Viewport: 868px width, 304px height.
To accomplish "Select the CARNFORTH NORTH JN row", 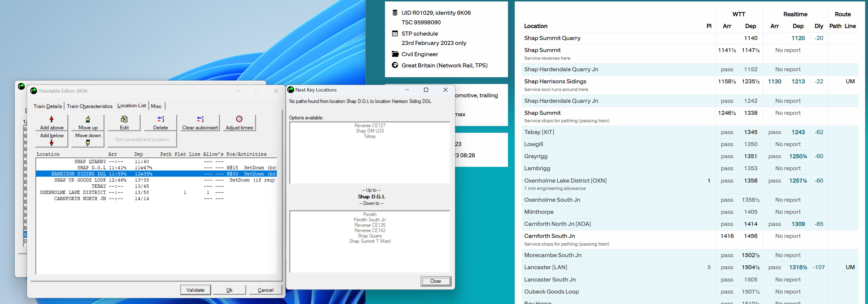I will click(x=156, y=199).
